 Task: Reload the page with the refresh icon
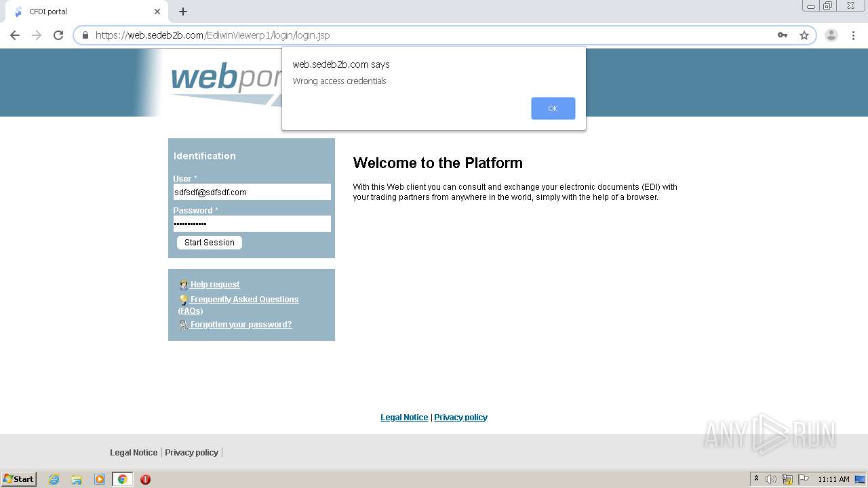pyautogui.click(x=58, y=35)
